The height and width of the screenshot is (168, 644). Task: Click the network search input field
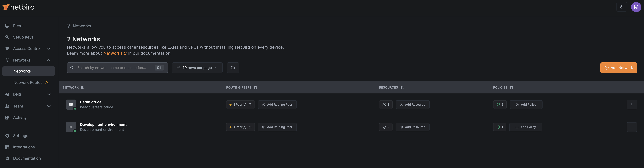point(112,68)
